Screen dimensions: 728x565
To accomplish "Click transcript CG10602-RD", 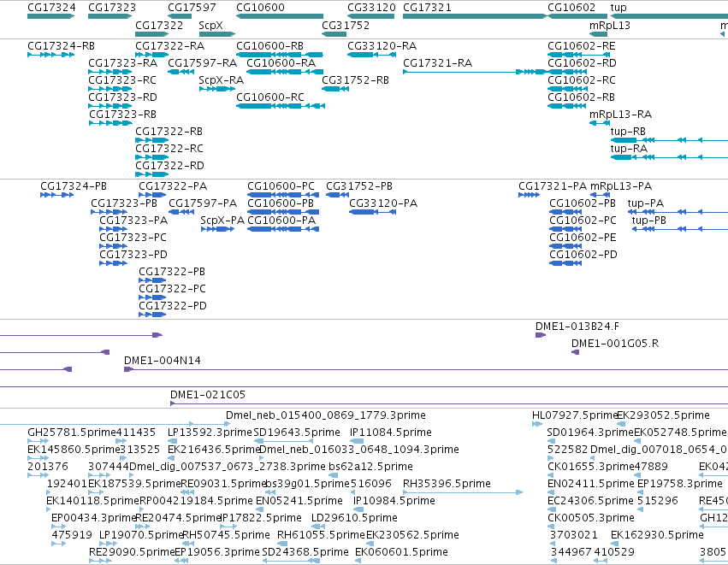I will click(x=567, y=72).
